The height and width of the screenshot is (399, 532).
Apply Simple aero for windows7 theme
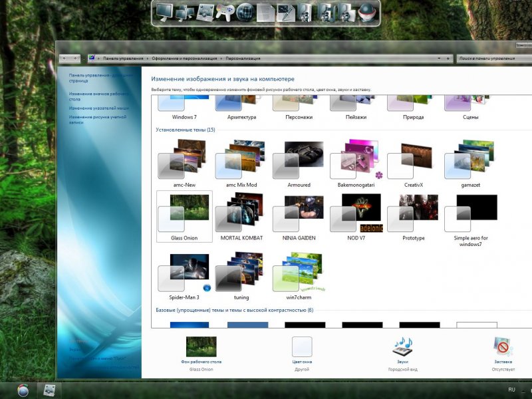[471, 220]
